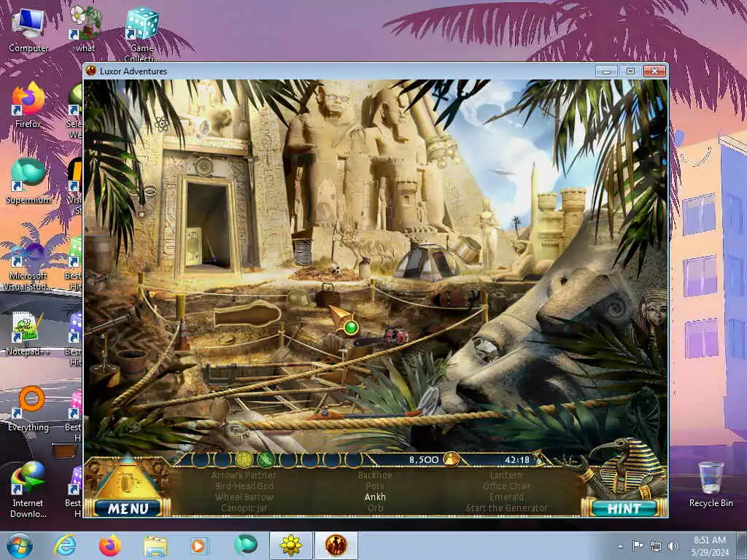The image size is (747, 560).
Task: Launch Internet Explorer from the taskbar
Action: point(65,545)
